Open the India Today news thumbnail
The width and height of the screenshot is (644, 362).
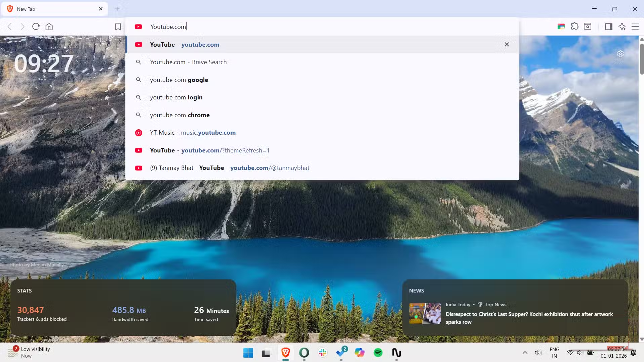[x=425, y=313]
